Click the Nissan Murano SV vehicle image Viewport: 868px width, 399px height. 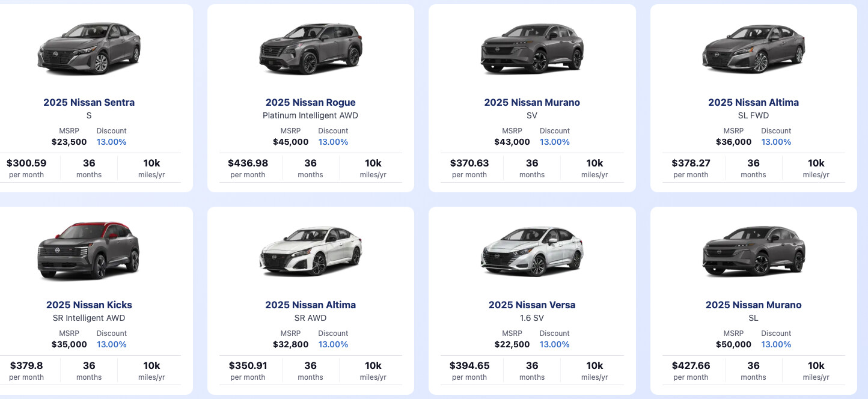point(532,49)
